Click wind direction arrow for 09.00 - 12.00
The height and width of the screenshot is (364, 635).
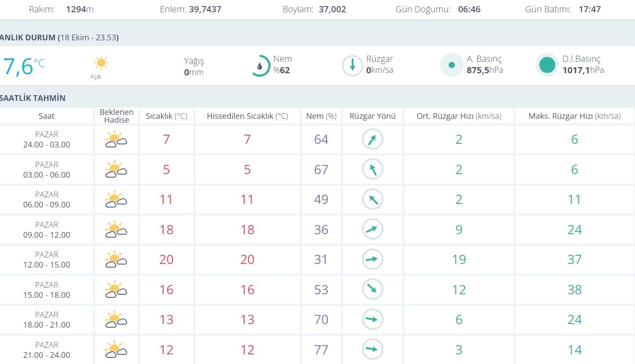tap(372, 229)
